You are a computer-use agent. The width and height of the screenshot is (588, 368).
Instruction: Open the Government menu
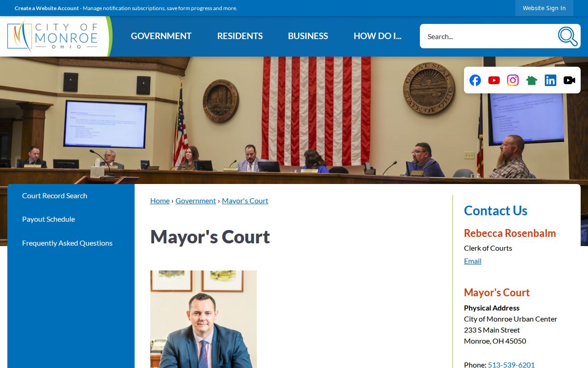coord(161,36)
